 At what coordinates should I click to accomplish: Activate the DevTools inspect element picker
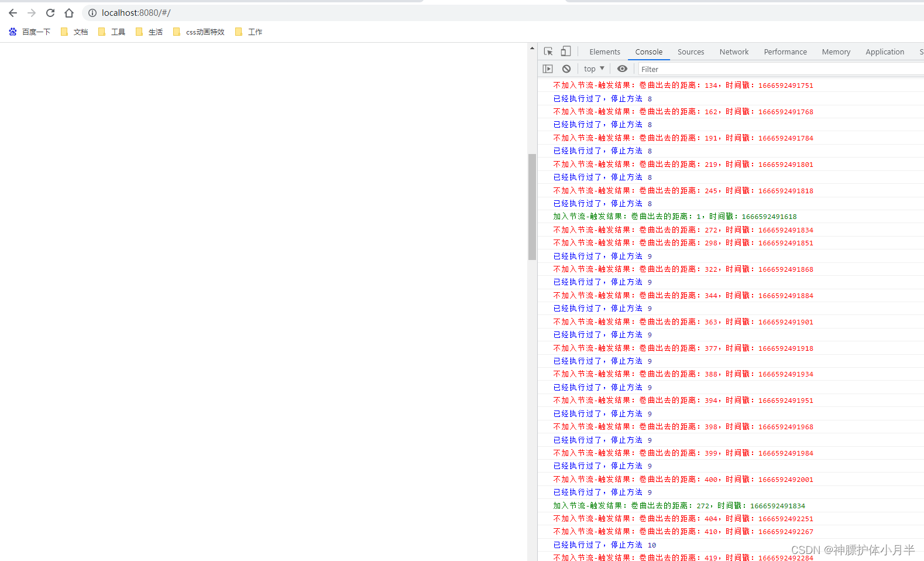pyautogui.click(x=548, y=52)
